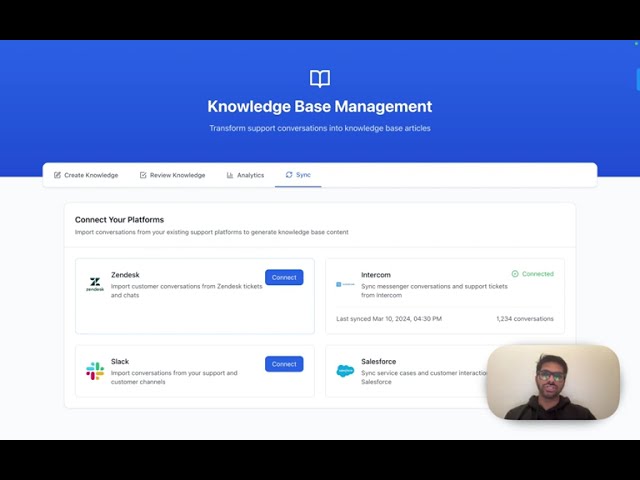
Task: Open the Analytics tab
Action: coord(245,175)
